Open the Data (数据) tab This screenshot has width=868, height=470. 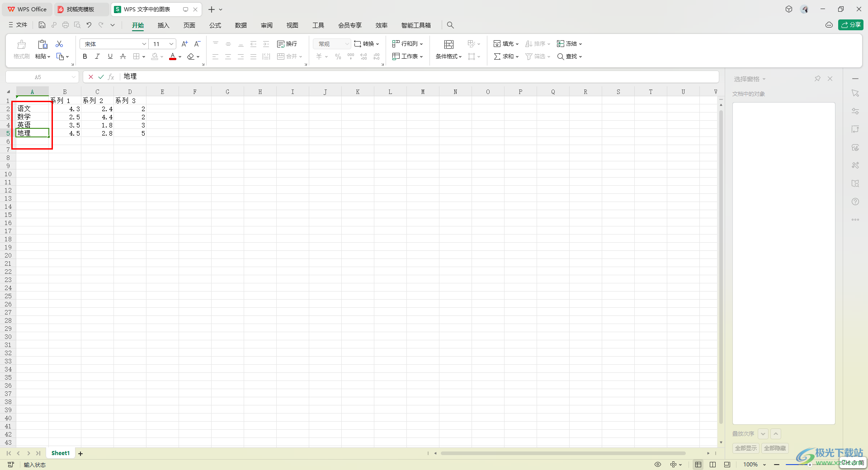[x=241, y=25]
